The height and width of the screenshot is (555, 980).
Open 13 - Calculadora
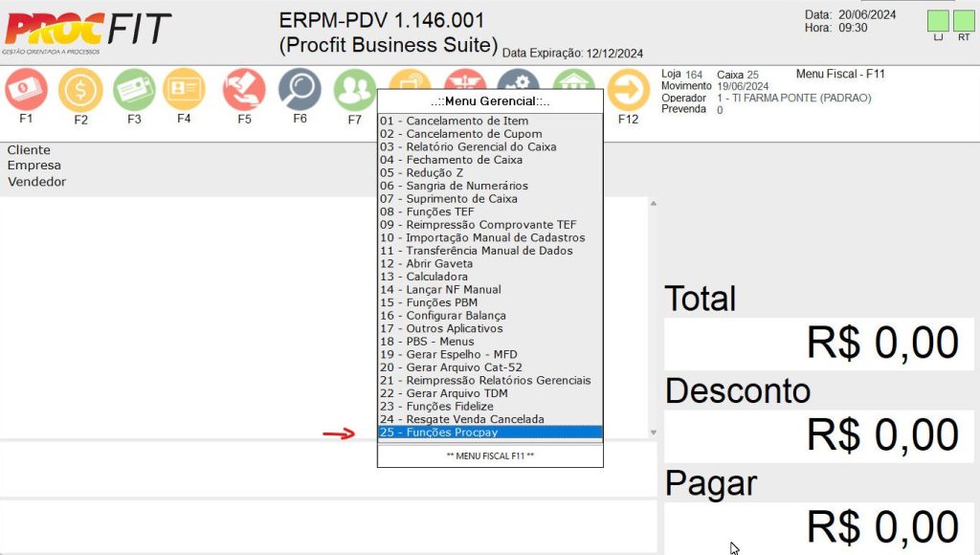click(490, 277)
